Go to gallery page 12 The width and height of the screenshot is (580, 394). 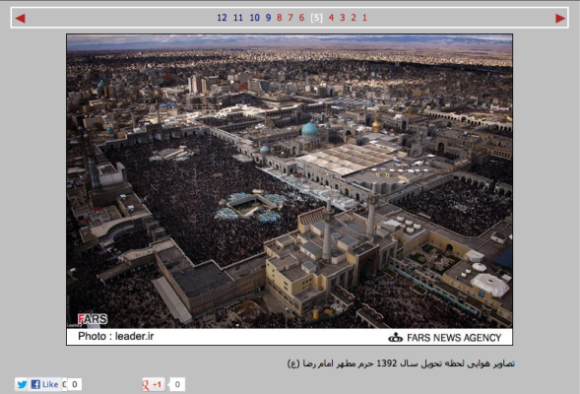(222, 18)
